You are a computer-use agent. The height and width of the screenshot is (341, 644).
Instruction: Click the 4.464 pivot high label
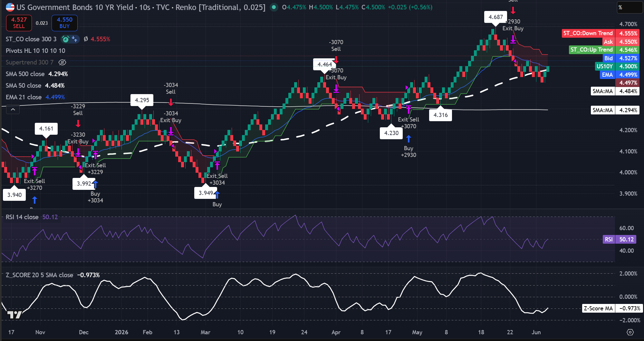[x=324, y=64]
